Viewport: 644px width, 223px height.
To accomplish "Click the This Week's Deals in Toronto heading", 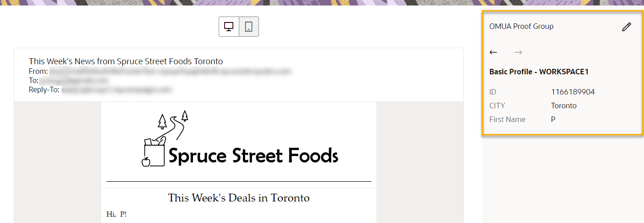I will coord(238,198).
